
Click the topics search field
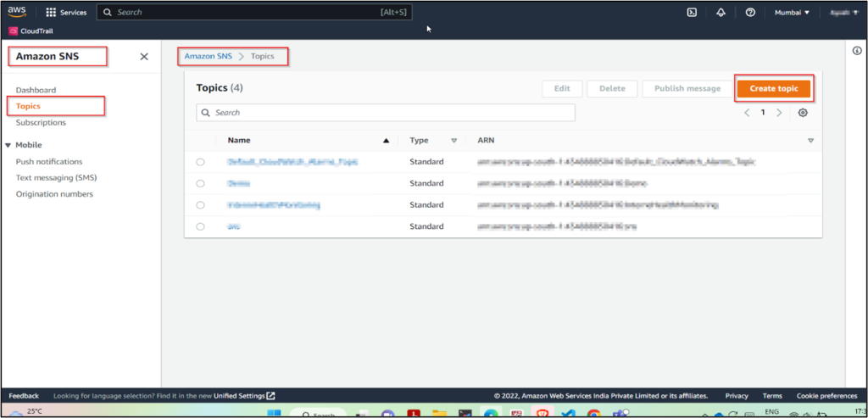(386, 113)
